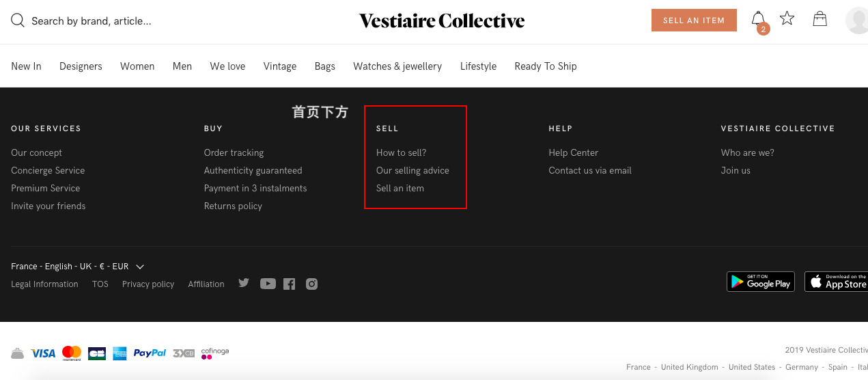Click the Get it on Google Play badge
The image size is (868, 380).
tap(761, 282)
